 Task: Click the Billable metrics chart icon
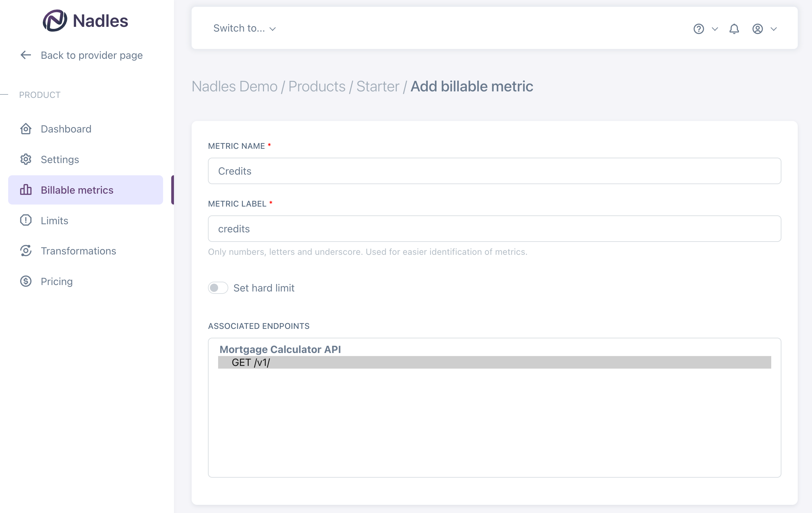26,190
